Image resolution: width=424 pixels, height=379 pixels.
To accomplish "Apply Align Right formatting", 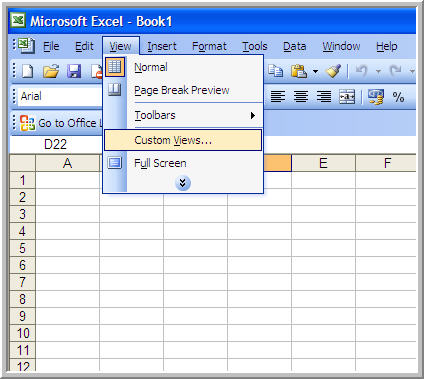I will (324, 97).
